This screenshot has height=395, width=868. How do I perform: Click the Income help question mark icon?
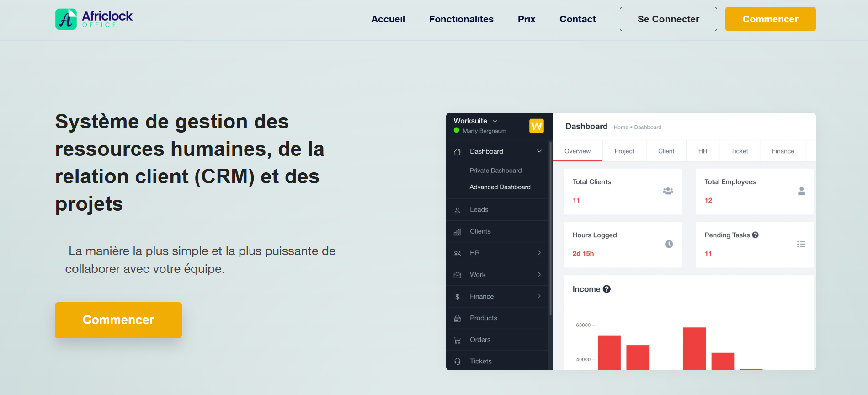tap(607, 289)
